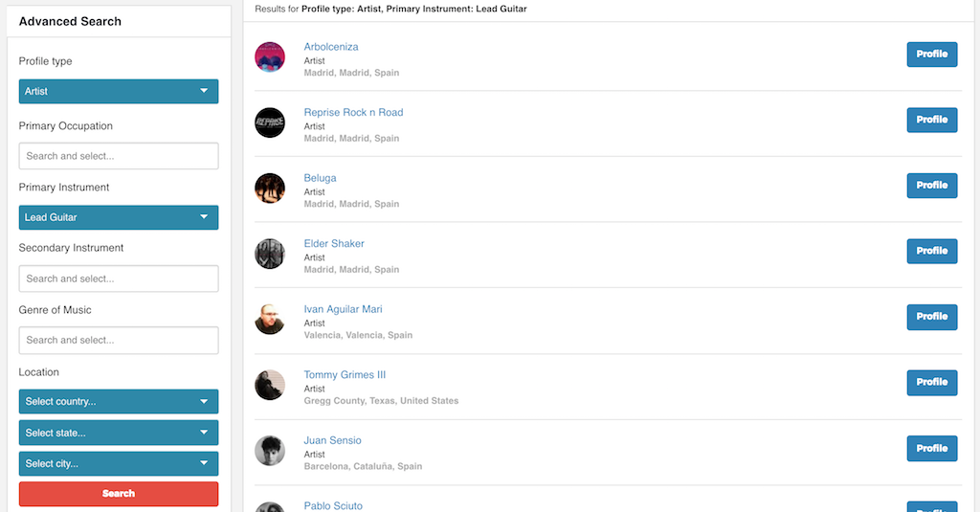Expand the Profile type Artist dropdown

tap(119, 91)
